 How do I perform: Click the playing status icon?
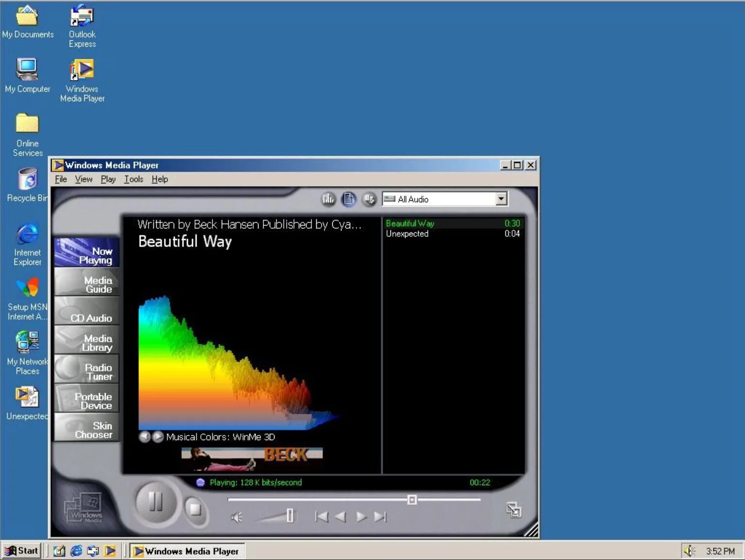200,482
